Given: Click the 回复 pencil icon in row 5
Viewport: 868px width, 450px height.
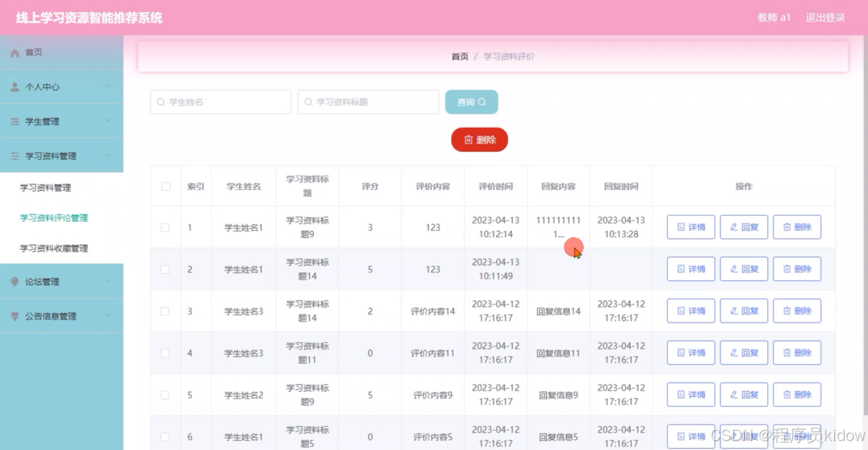Looking at the screenshot, I should coord(734,395).
